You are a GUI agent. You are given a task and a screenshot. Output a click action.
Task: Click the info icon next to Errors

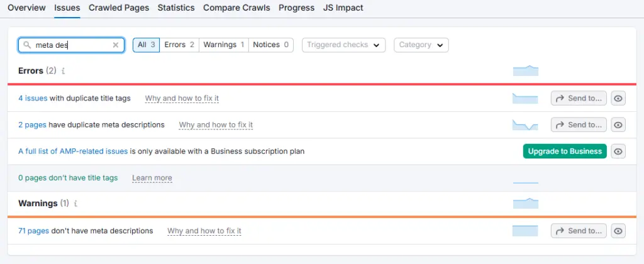pos(63,71)
